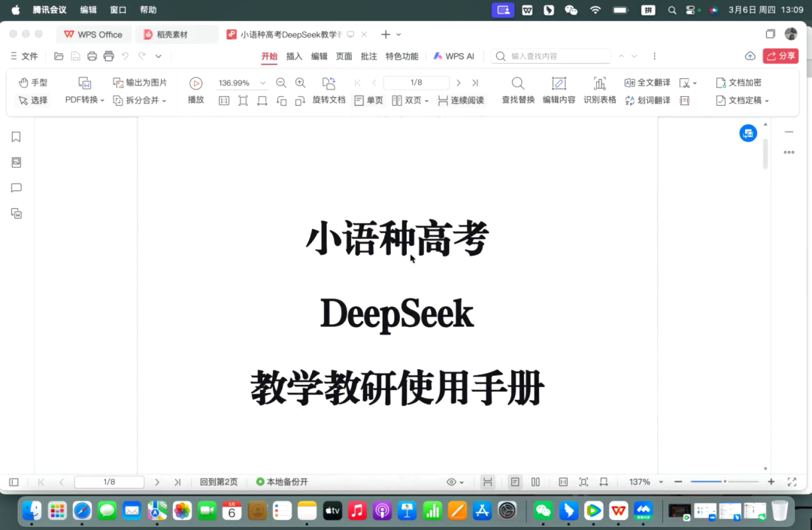Screen dimensions: 812x530
Task: Activate the 选择 selection tool
Action: tap(32, 100)
